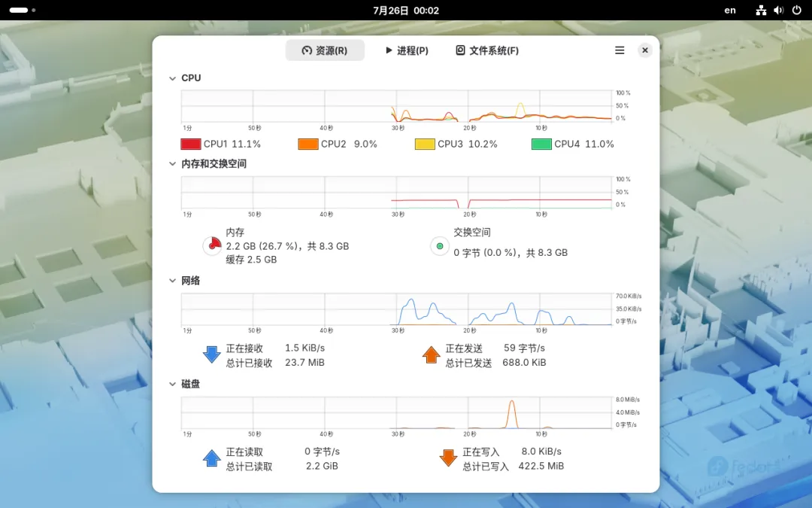812x508 pixels.
Task: Click the orange disk write down-arrow icon
Action: pyautogui.click(x=448, y=458)
